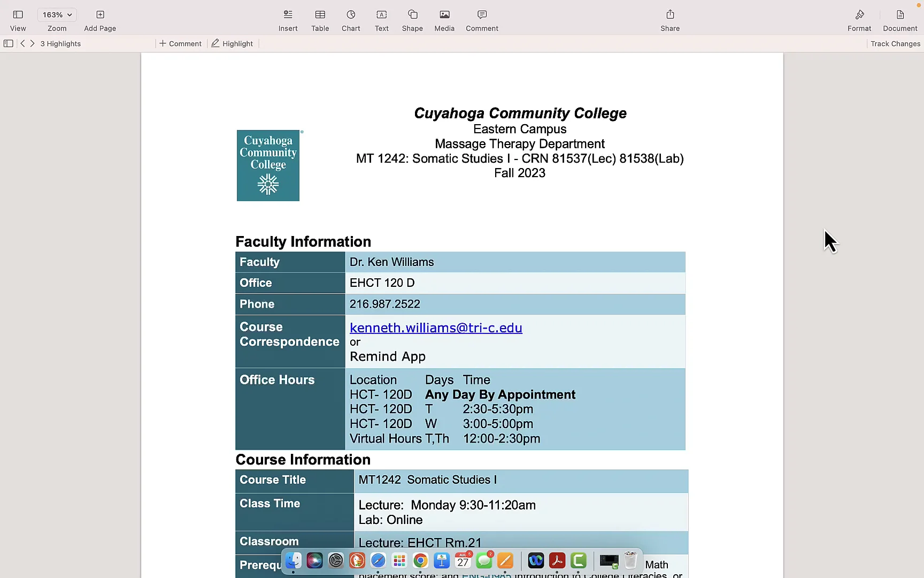Add a Comment using the toolbar icon
Viewport: 924px width, 578px height.
(x=481, y=19)
